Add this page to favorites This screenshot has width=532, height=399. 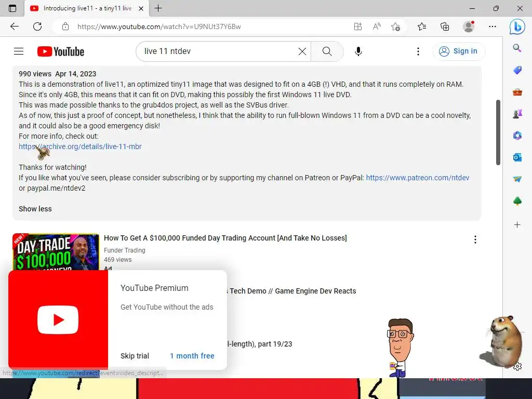[x=395, y=26]
